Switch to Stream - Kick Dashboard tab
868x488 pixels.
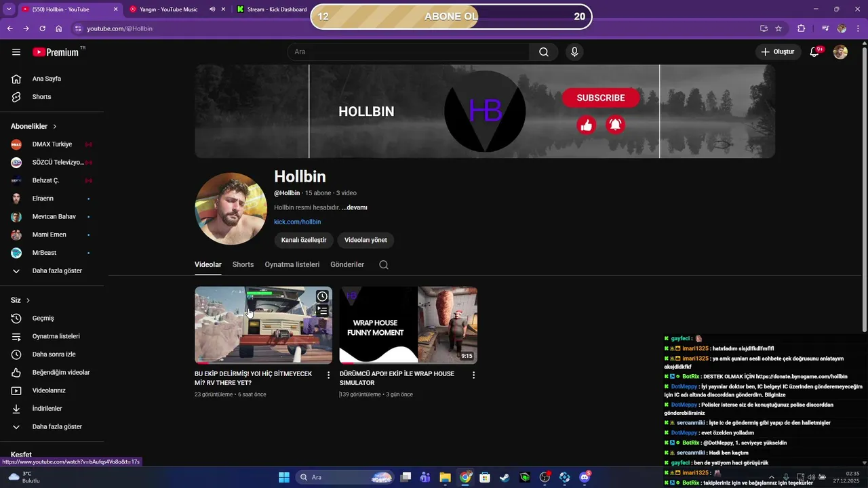[277, 9]
